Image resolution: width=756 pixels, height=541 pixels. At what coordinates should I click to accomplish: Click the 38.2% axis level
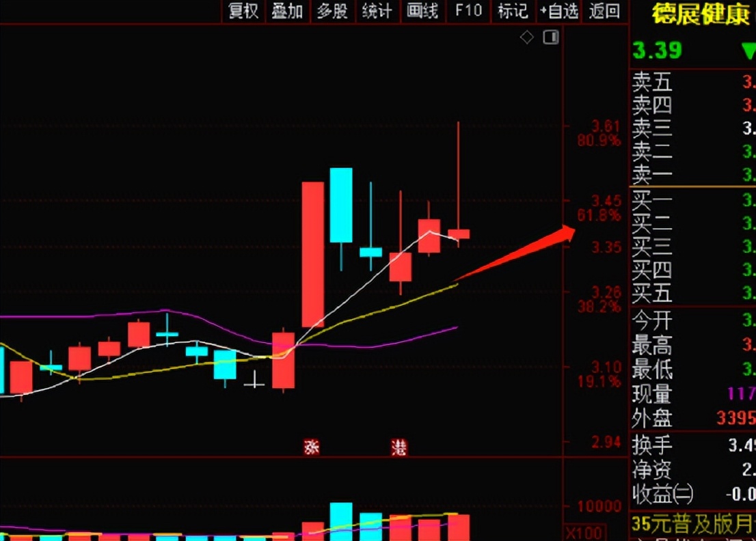tap(599, 307)
